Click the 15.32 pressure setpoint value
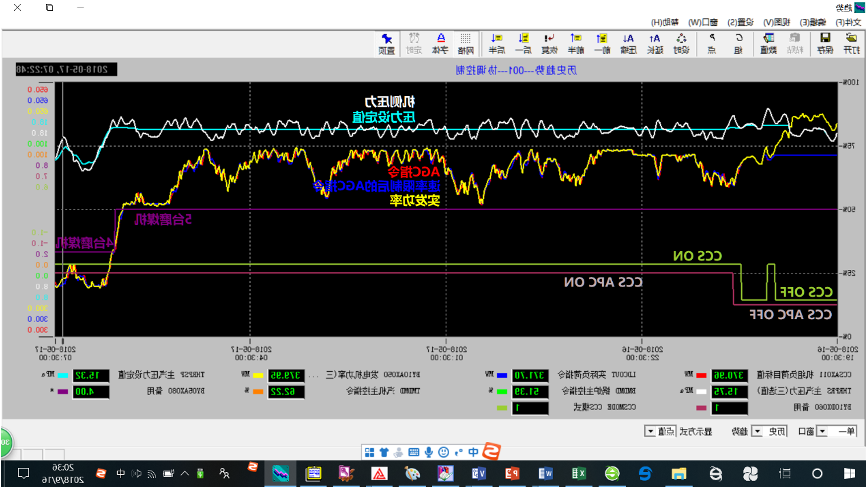Screen dimensions: 866x487 pyautogui.click(x=91, y=375)
